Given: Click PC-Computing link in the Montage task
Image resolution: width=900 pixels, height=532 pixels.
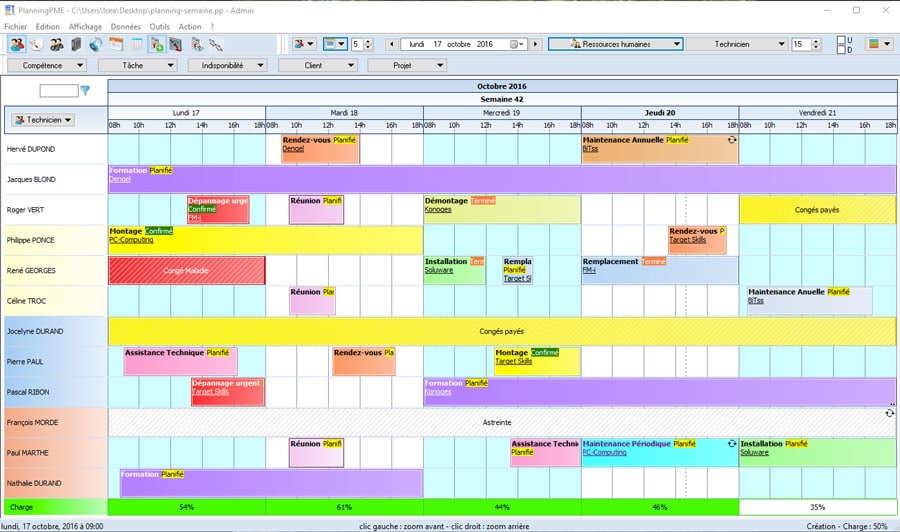Looking at the screenshot, I should point(131,240).
